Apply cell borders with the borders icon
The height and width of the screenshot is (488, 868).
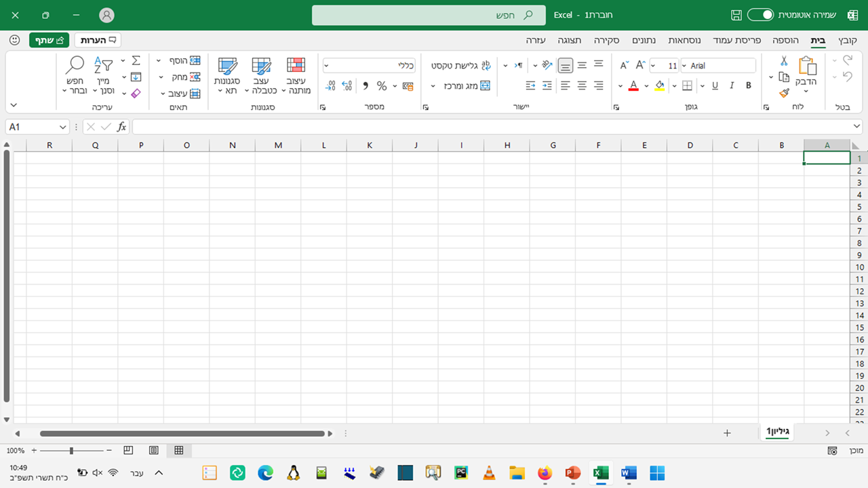point(687,85)
